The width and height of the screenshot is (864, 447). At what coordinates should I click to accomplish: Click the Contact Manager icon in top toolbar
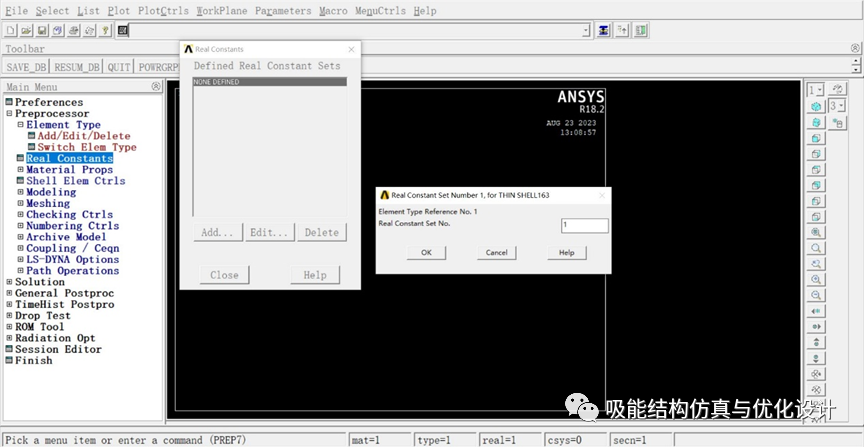click(x=640, y=30)
